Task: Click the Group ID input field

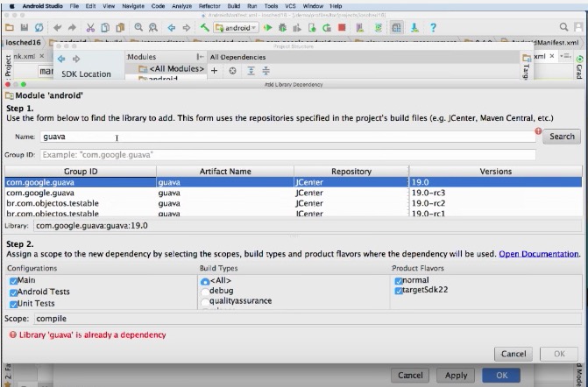Action: (x=287, y=155)
